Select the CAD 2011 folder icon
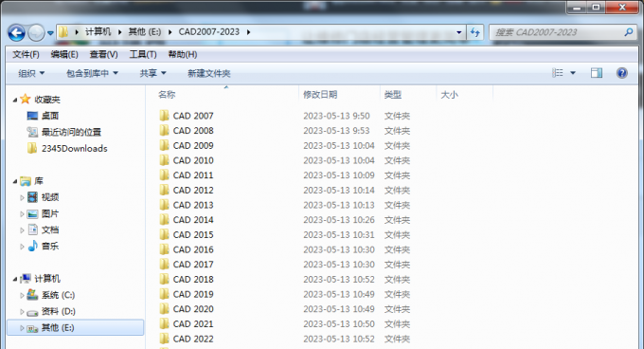Viewport: 644px width, 349px height. [x=164, y=175]
